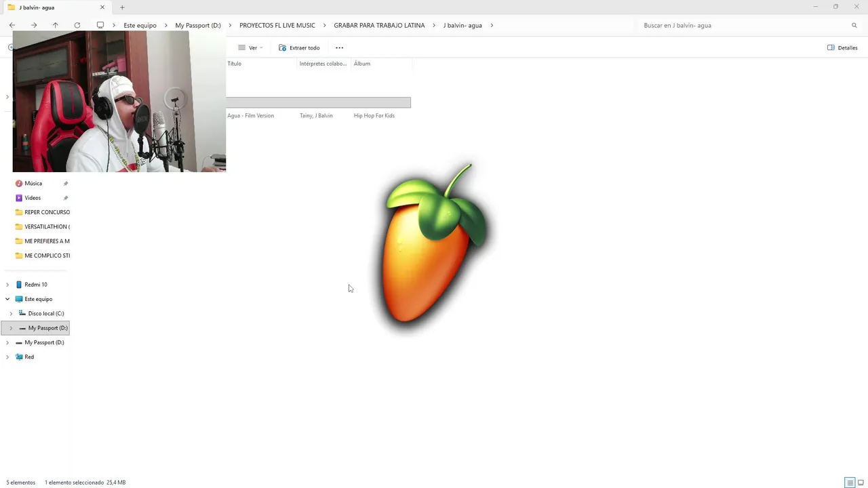
Task: Switch to large thumbnails view in status bar
Action: 862,483
